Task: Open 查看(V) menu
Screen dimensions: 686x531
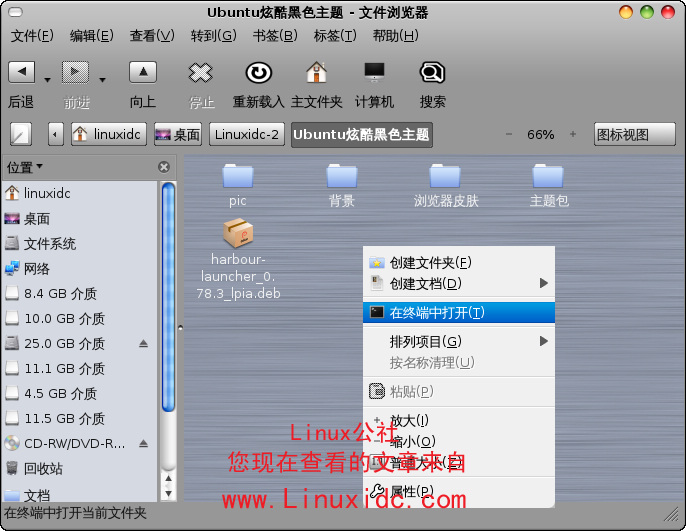Action: point(152,35)
